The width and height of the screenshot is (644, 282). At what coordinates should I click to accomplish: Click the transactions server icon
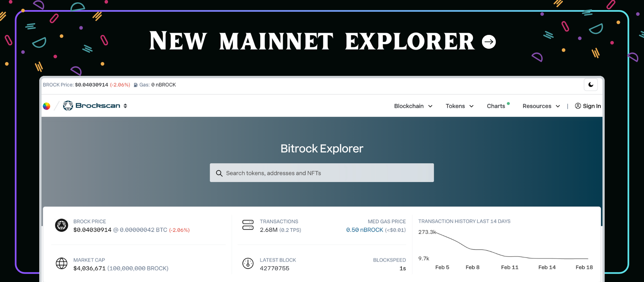click(x=248, y=225)
